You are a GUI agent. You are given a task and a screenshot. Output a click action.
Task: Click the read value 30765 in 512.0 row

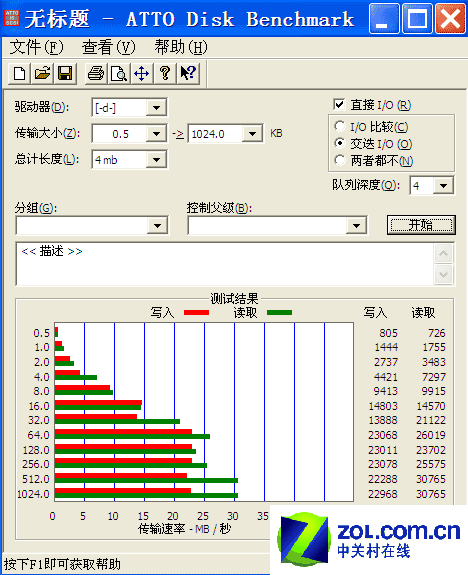431,479
